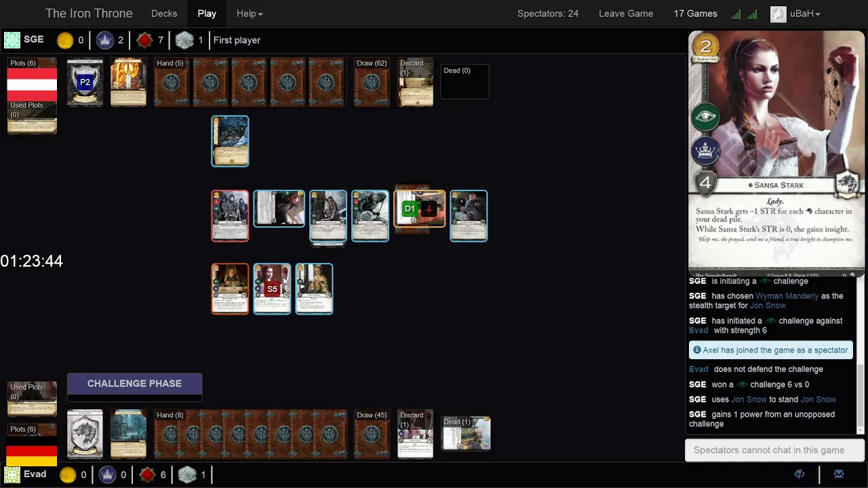868x488 pixels.
Task: Click the first green connection signal bars
Action: (x=736, y=14)
